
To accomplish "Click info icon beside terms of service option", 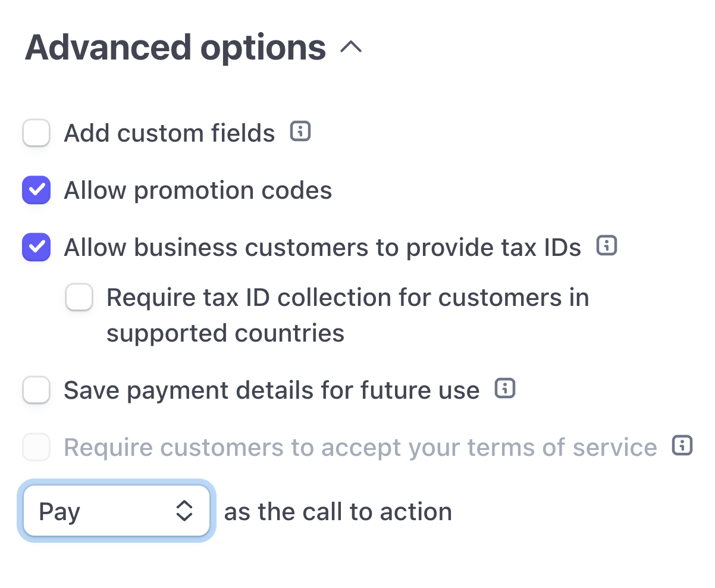I will point(682,446).
